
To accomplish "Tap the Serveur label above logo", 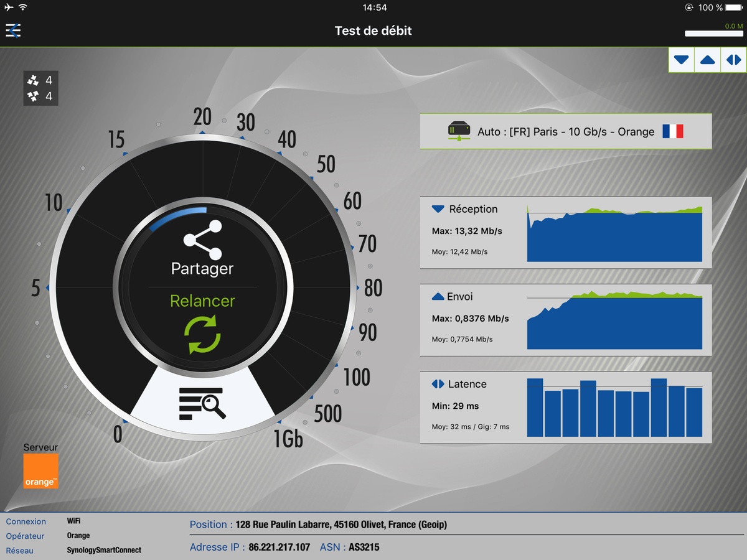I will [x=40, y=447].
